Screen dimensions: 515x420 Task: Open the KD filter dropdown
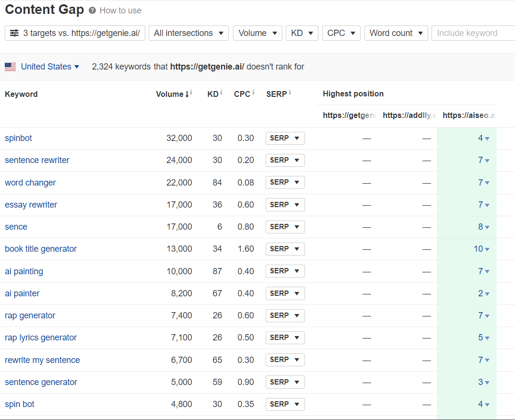(302, 33)
